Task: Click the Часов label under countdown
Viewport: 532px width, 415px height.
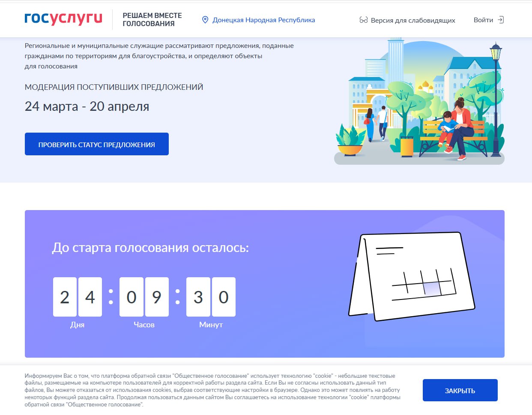Action: click(x=144, y=325)
